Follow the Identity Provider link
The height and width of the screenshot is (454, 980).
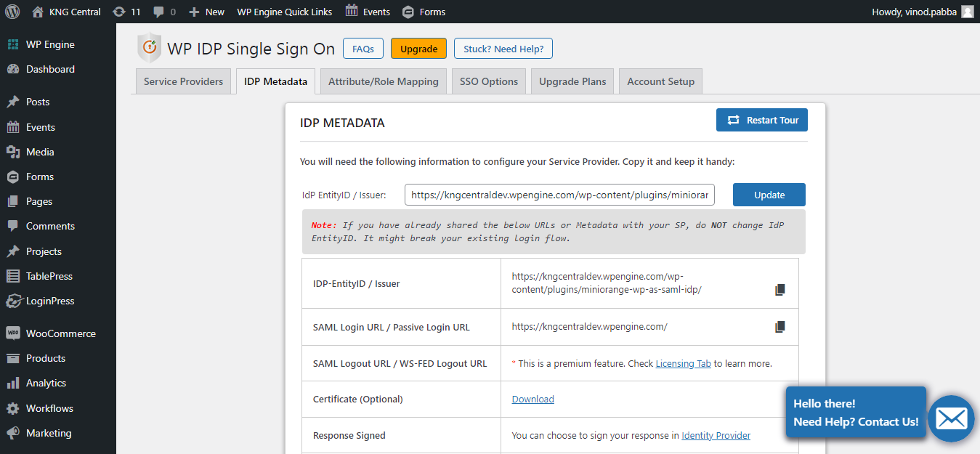coord(716,435)
